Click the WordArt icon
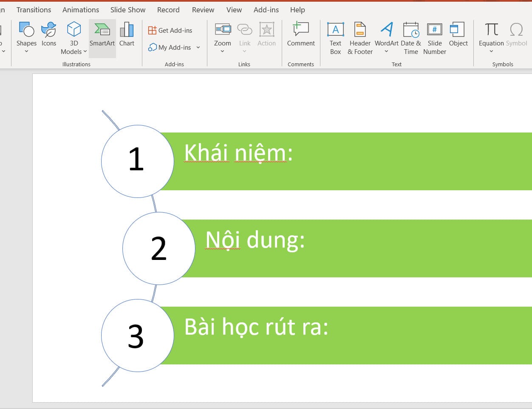The width and height of the screenshot is (532, 409). point(387,29)
